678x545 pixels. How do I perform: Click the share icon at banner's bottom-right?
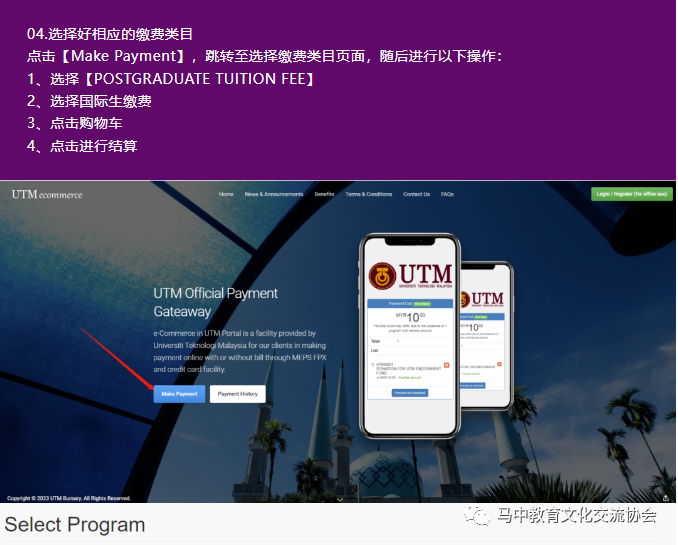click(x=666, y=498)
